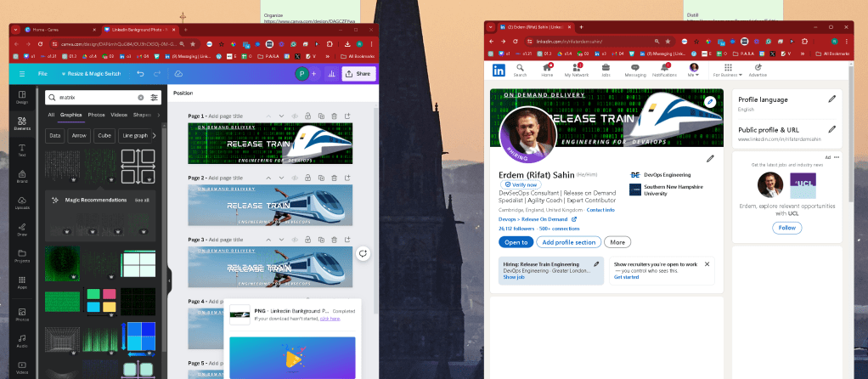Toggle lock on Page 1
This screenshot has height=379, width=868.
pyautogui.click(x=307, y=116)
